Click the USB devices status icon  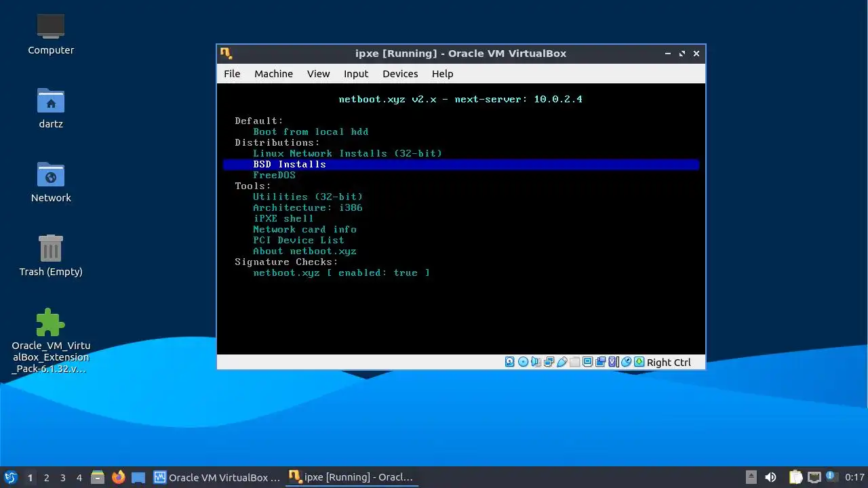coord(562,362)
